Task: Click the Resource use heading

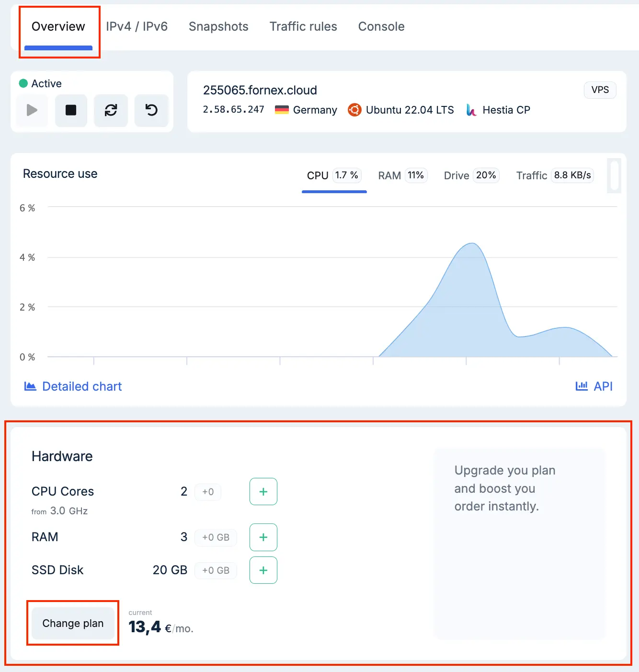Action: [60, 174]
